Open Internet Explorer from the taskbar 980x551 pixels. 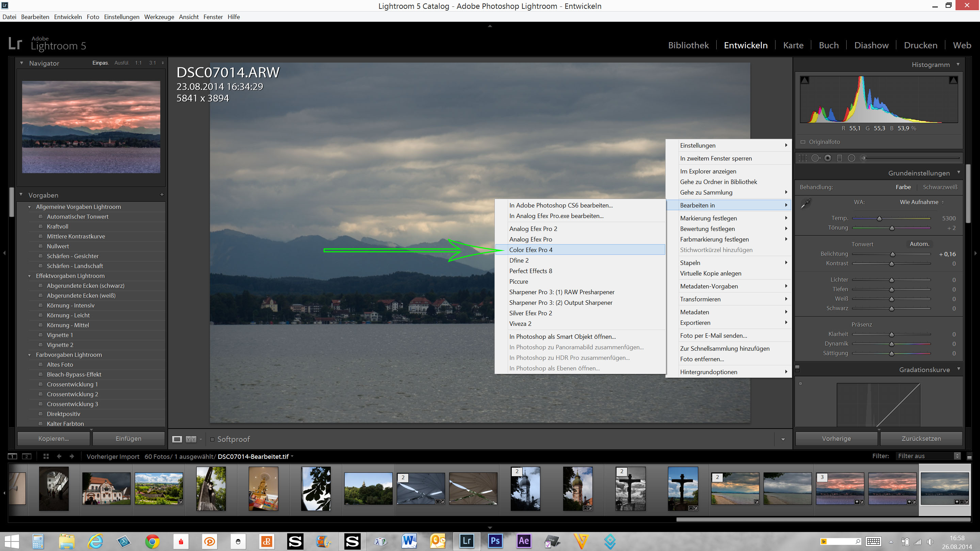coord(96,541)
